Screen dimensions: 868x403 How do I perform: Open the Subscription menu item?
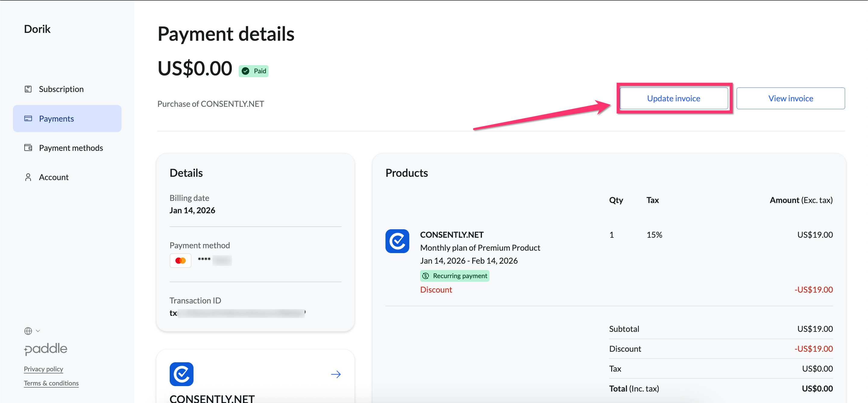click(x=61, y=89)
